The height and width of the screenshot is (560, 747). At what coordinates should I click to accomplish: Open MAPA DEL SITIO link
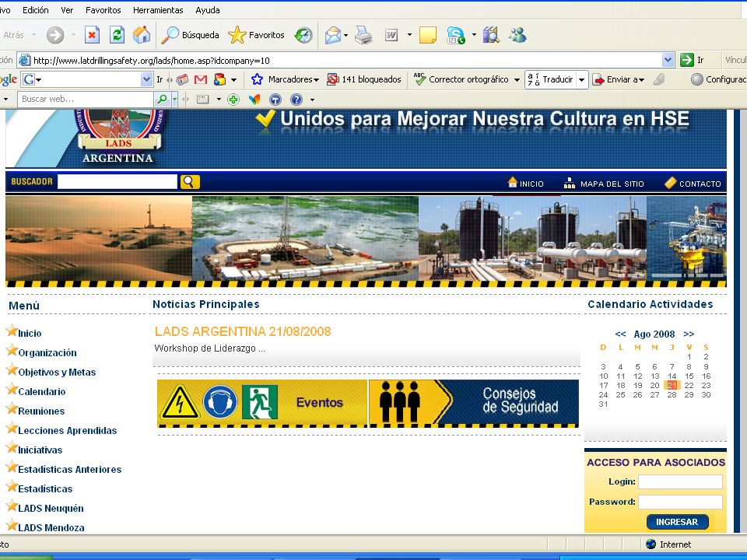[604, 184]
